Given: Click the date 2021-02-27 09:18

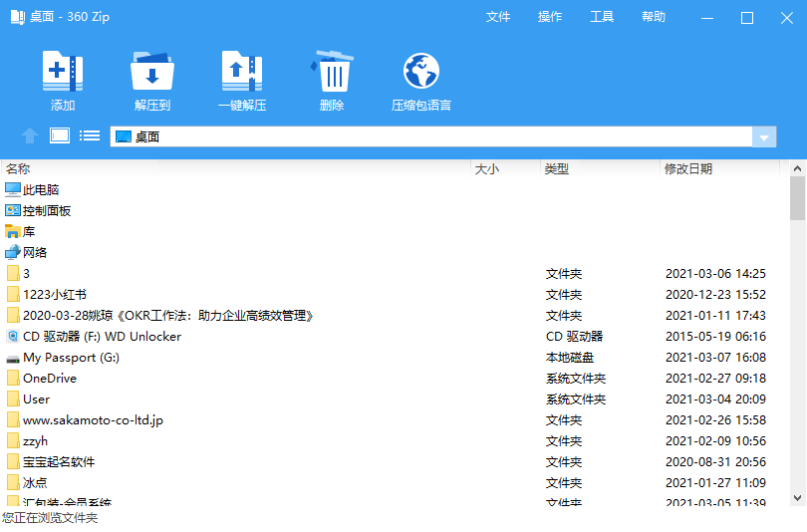Looking at the screenshot, I should coord(715,379).
